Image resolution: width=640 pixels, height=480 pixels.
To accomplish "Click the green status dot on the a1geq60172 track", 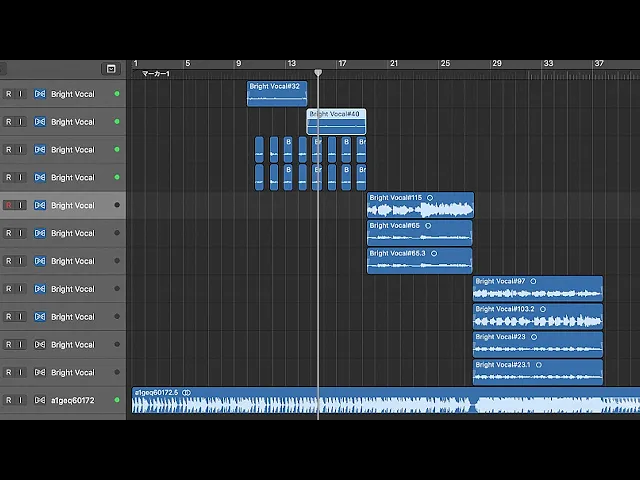I will click(x=117, y=400).
